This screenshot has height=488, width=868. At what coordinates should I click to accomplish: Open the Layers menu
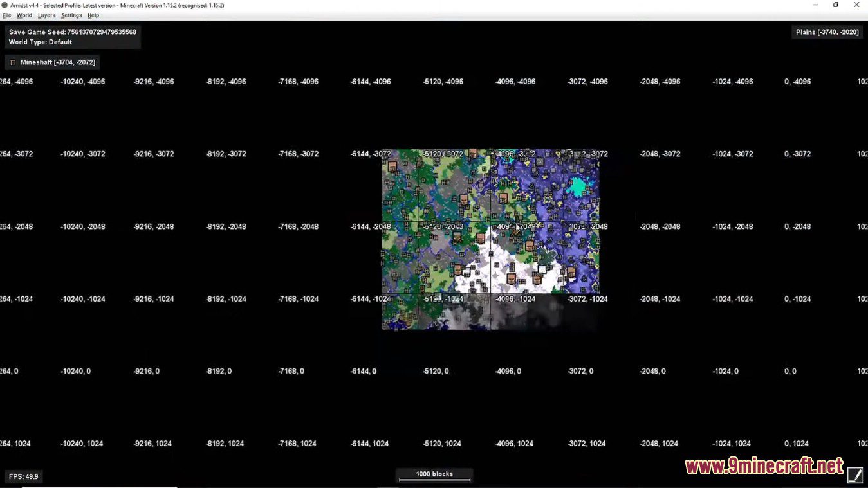46,15
